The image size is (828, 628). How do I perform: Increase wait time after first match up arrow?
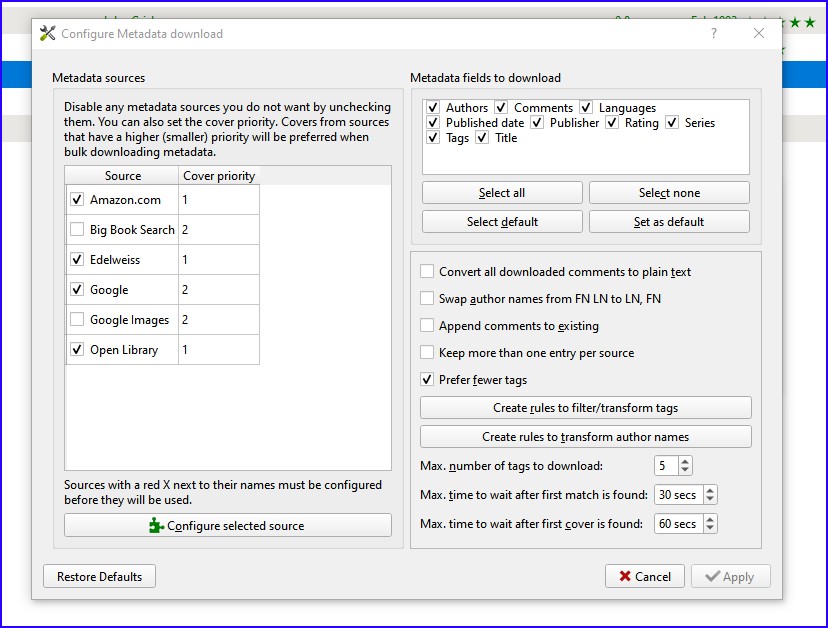[x=710, y=490]
